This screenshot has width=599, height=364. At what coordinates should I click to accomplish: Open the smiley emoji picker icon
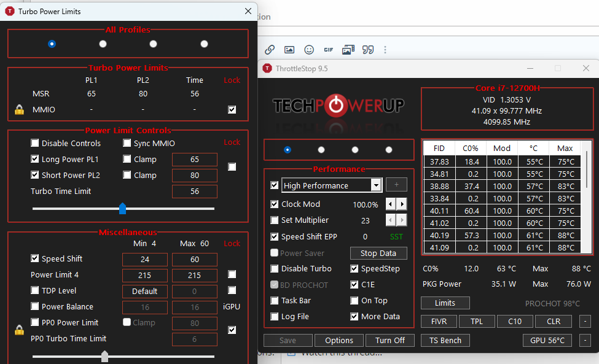[x=309, y=50]
